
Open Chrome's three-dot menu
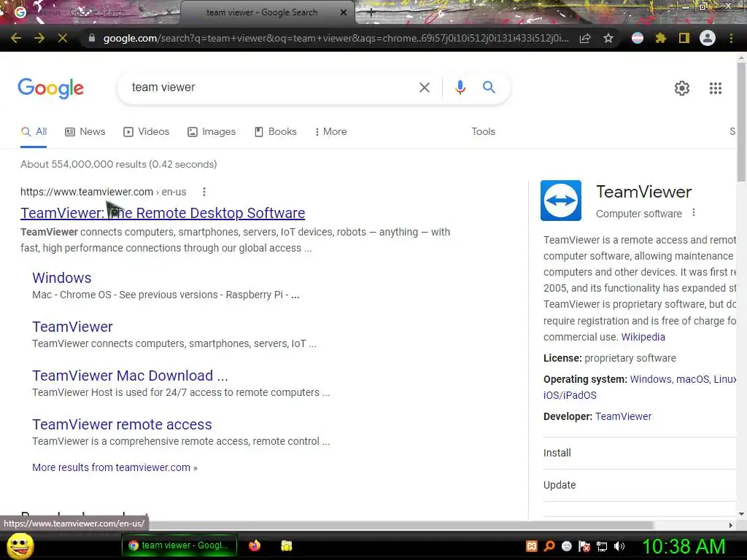click(731, 38)
